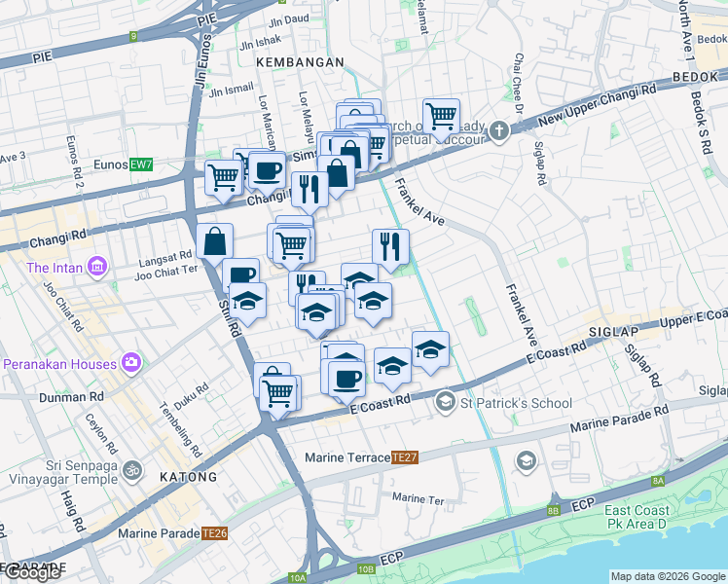Select the 'Joo Chiat Ter' label
Viewport: 728px width, 584px height.
(x=166, y=273)
